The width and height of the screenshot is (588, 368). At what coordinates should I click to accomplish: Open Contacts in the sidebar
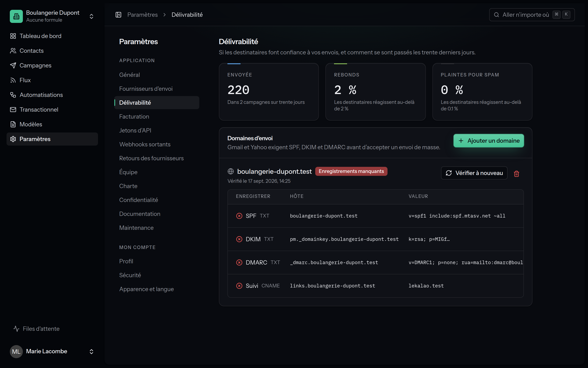tap(52, 51)
